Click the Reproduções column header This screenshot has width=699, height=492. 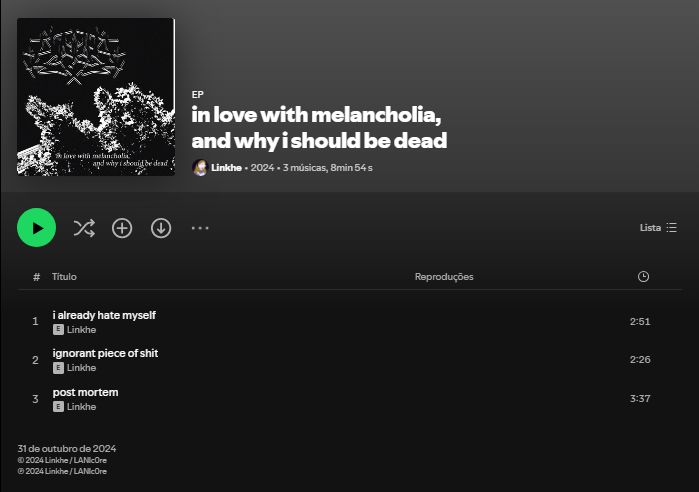444,277
